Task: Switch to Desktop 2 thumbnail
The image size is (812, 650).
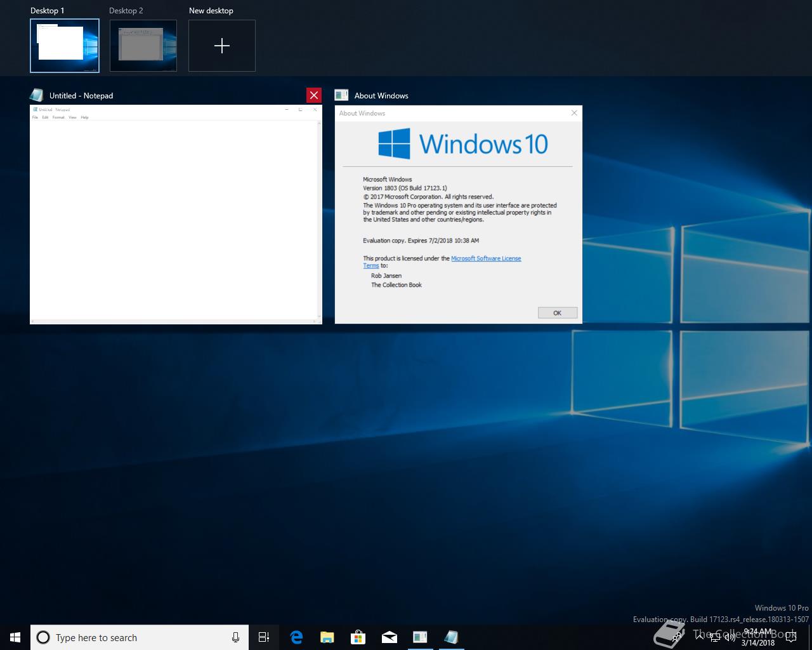Action: (143, 46)
